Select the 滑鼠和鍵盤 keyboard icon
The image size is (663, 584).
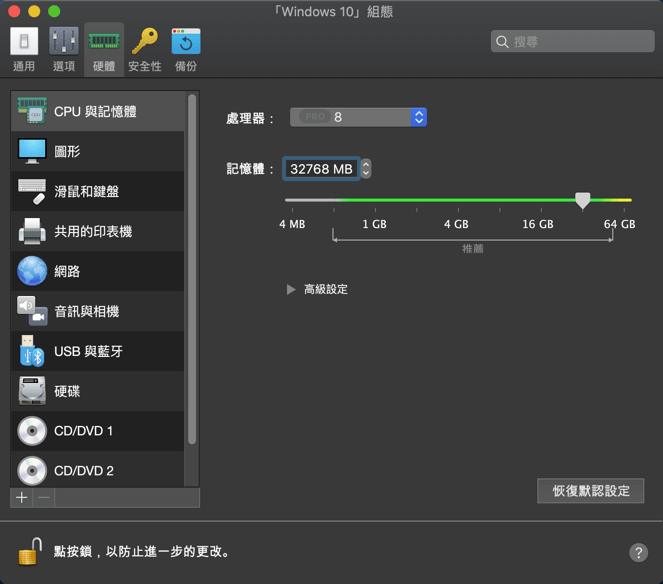coord(32,191)
